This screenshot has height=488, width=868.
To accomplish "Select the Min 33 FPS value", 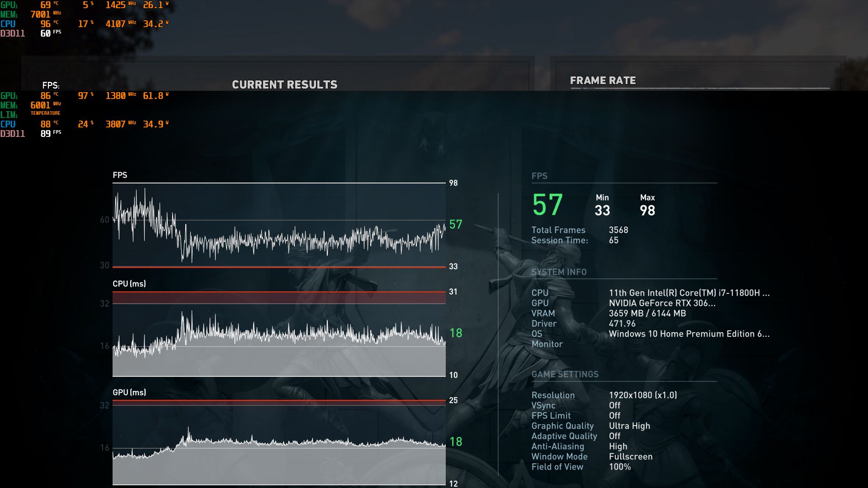I will pyautogui.click(x=602, y=210).
